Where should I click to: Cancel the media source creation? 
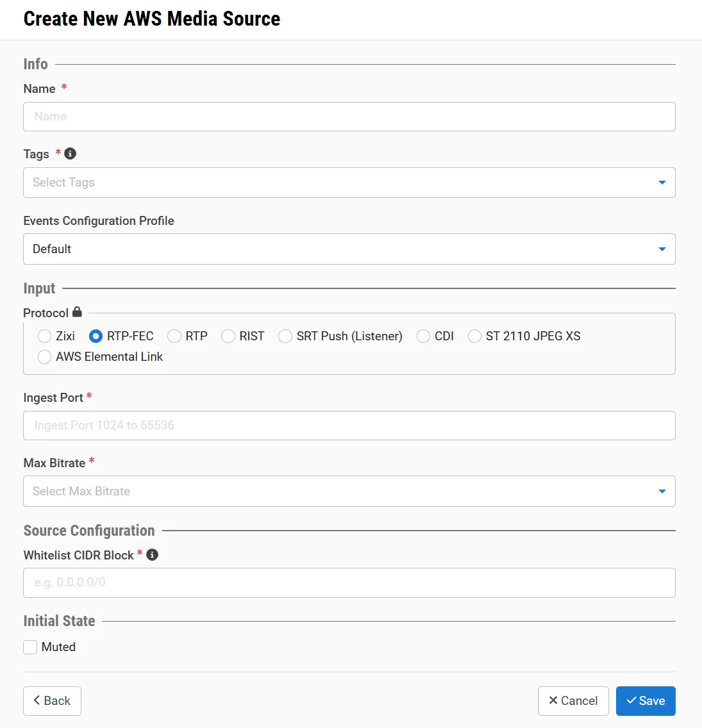pos(573,701)
